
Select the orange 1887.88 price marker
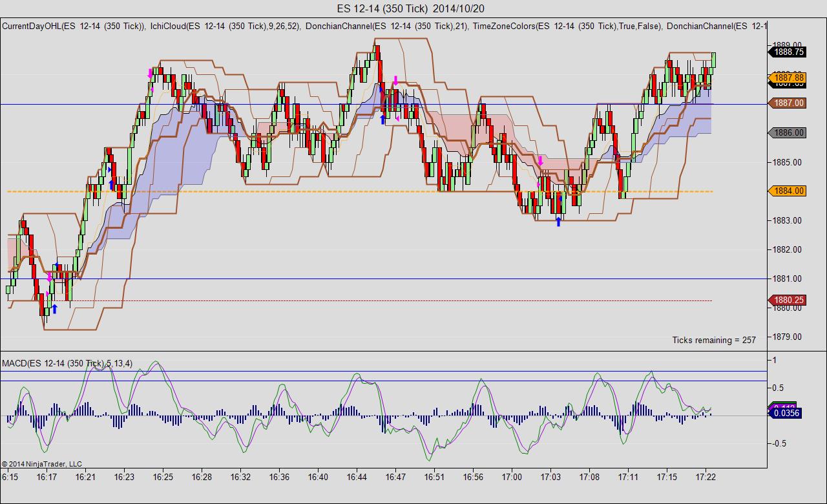pos(787,78)
